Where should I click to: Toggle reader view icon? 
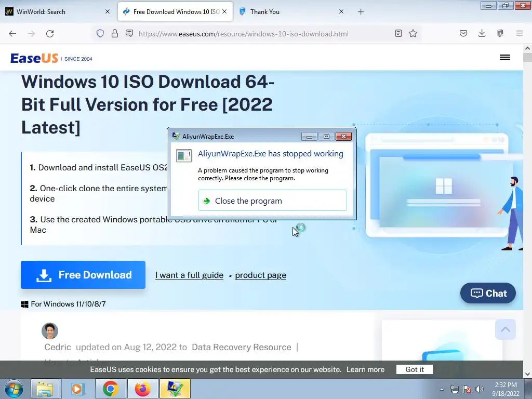coord(398,33)
